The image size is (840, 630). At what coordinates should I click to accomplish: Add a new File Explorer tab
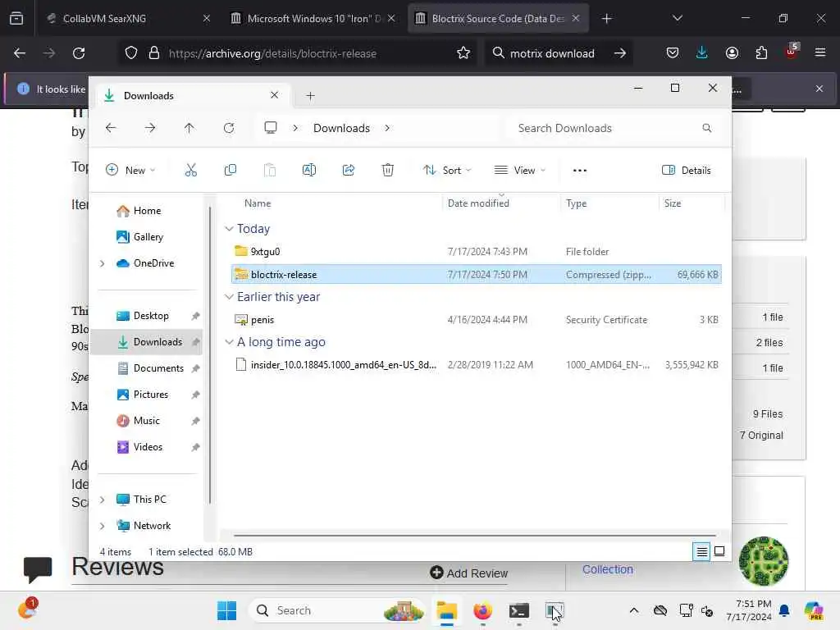coord(310,96)
